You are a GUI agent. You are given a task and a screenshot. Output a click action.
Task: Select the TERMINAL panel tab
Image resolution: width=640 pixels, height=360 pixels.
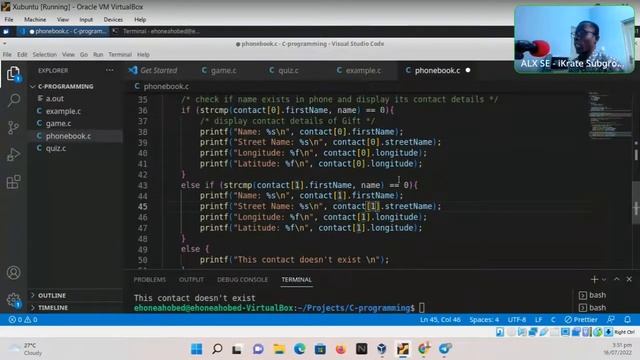pyautogui.click(x=297, y=280)
